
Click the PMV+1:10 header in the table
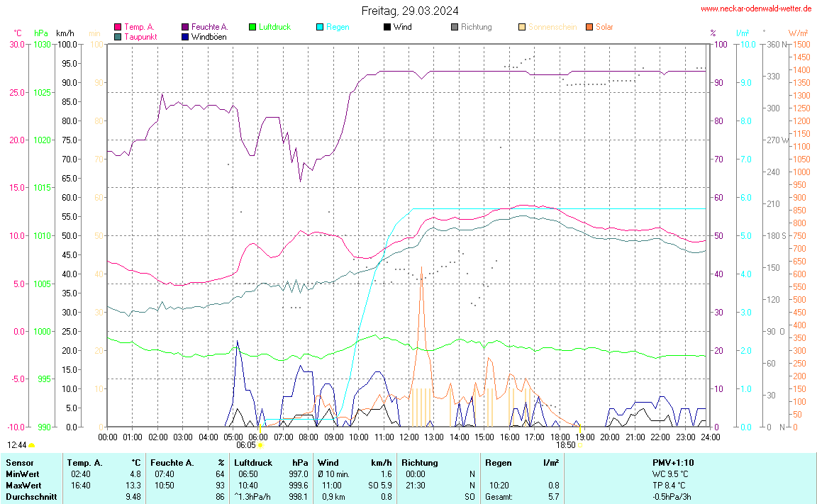(x=673, y=462)
